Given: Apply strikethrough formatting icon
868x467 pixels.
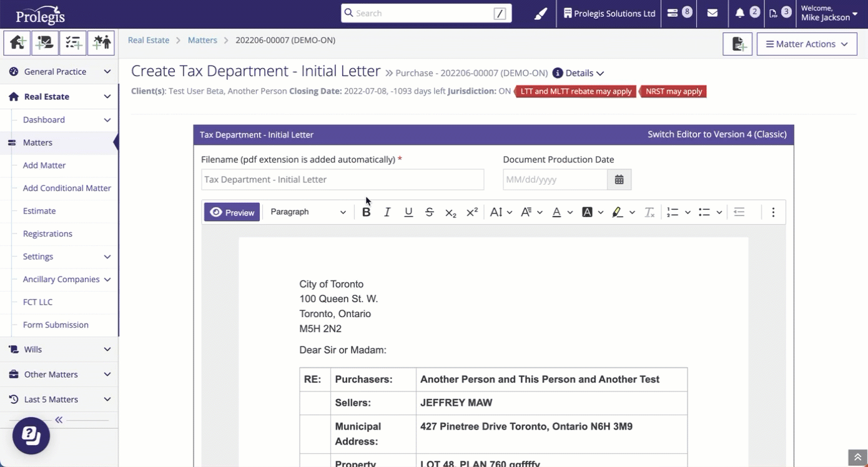Looking at the screenshot, I should coord(430,212).
